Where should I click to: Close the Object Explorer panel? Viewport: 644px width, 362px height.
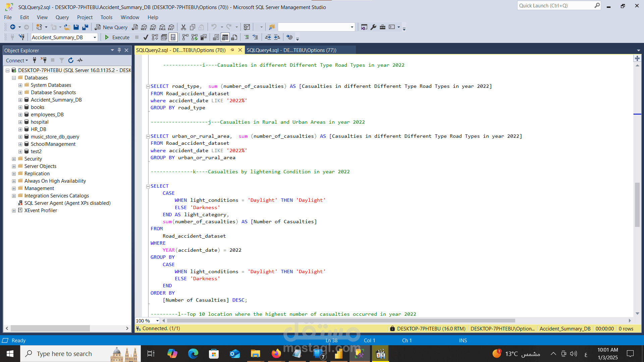pos(126,50)
